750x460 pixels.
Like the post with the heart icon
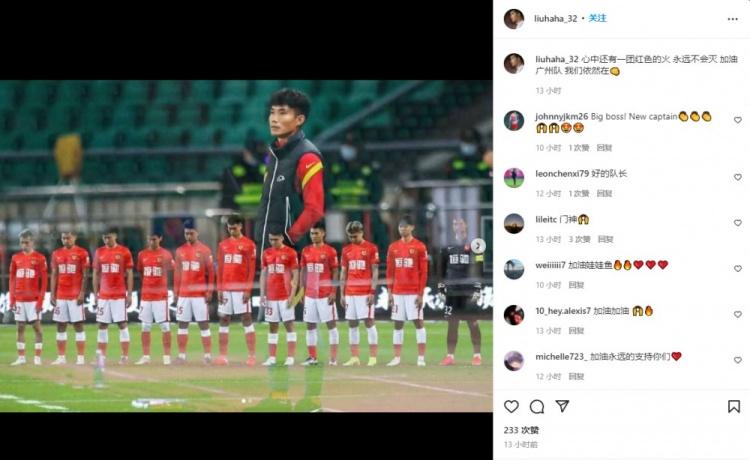coord(511,406)
